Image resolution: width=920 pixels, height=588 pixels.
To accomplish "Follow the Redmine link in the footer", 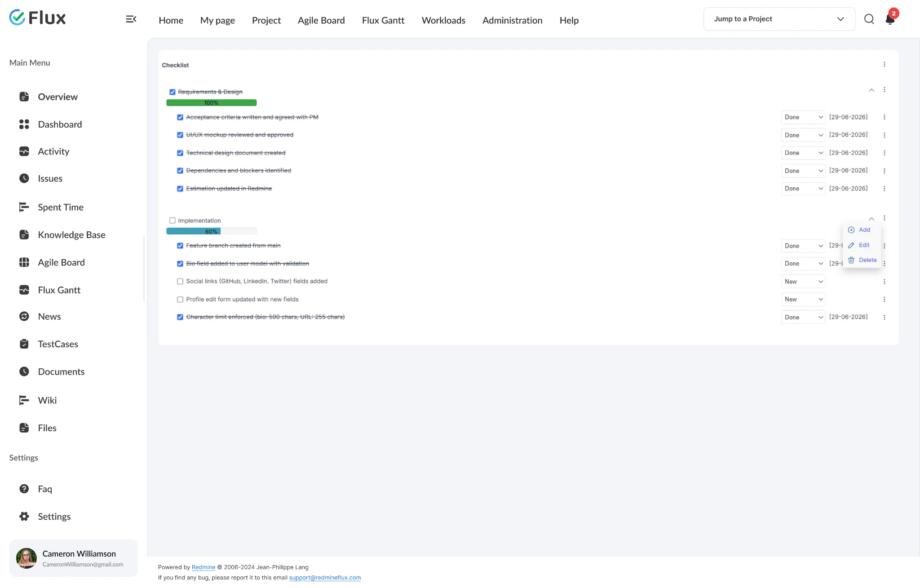I will pyautogui.click(x=203, y=567).
